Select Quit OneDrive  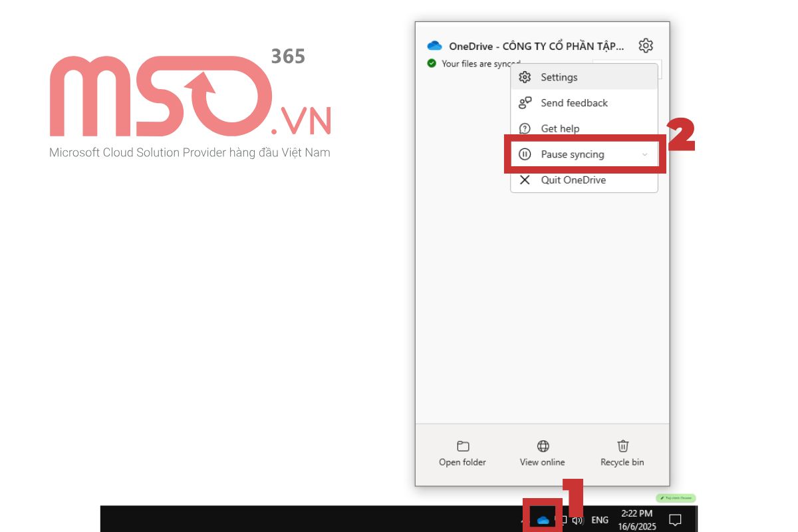(584, 180)
